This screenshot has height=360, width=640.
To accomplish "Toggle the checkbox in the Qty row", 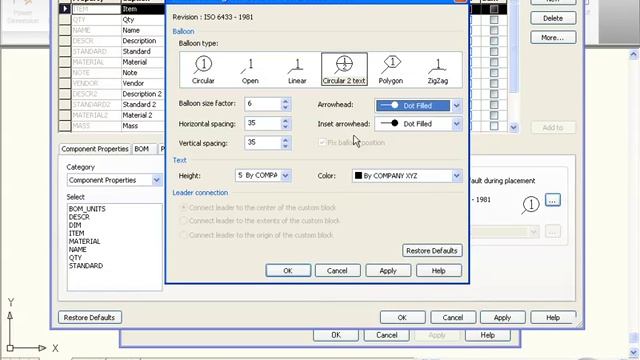I will (494, 20).
